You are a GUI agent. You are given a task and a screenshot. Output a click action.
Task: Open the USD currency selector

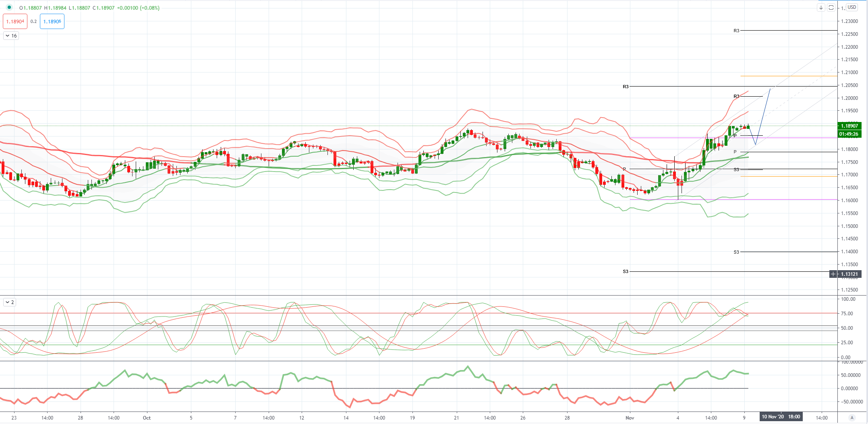click(x=851, y=7)
